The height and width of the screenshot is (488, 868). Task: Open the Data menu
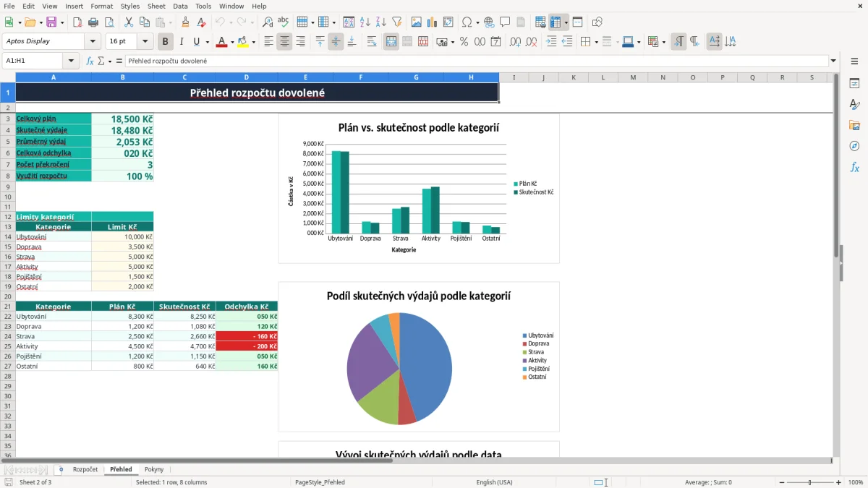point(180,6)
